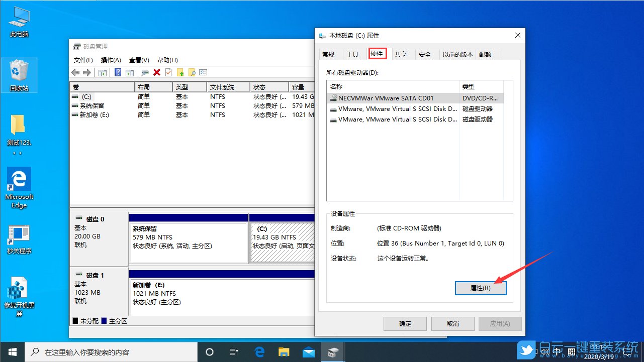Select the Delete Volume red X icon
This screenshot has height=362, width=644.
(157, 72)
